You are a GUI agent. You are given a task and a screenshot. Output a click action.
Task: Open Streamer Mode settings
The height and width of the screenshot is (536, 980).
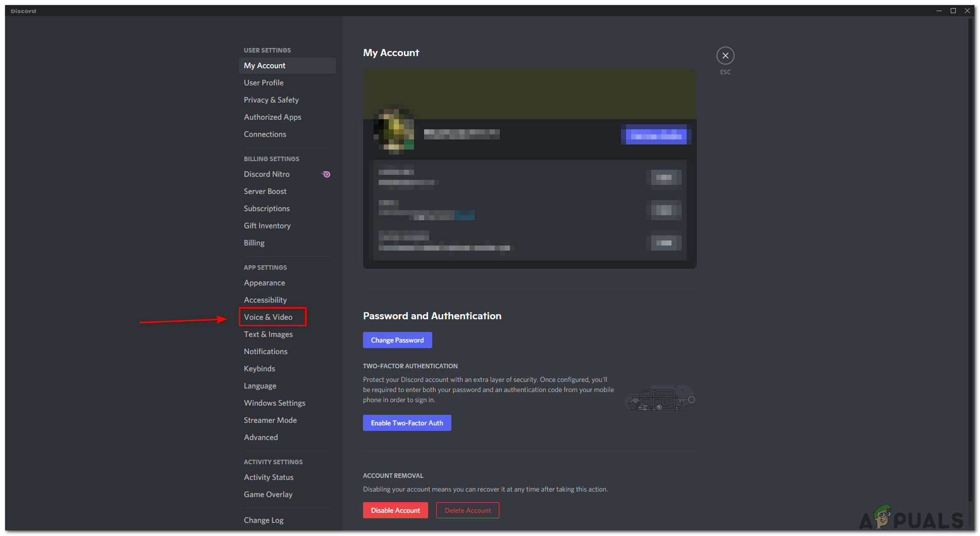(x=287, y=420)
